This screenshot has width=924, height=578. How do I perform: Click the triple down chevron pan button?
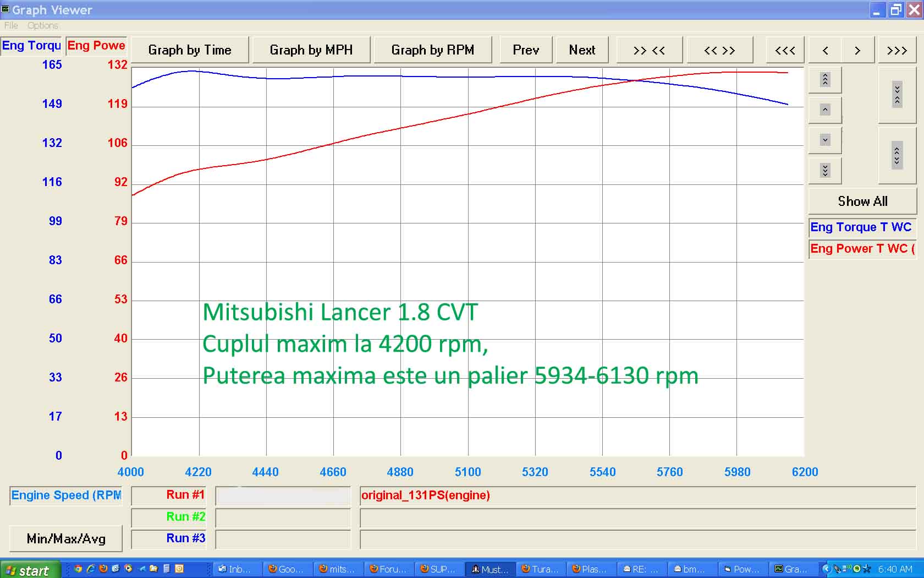825,170
